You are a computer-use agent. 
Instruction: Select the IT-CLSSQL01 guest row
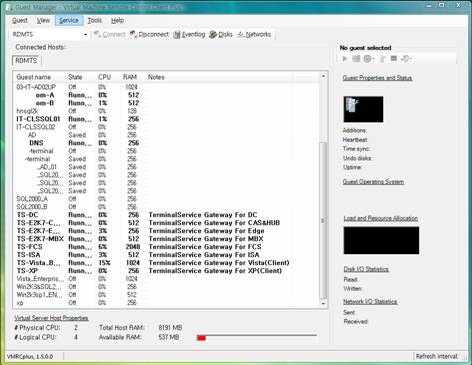point(167,119)
